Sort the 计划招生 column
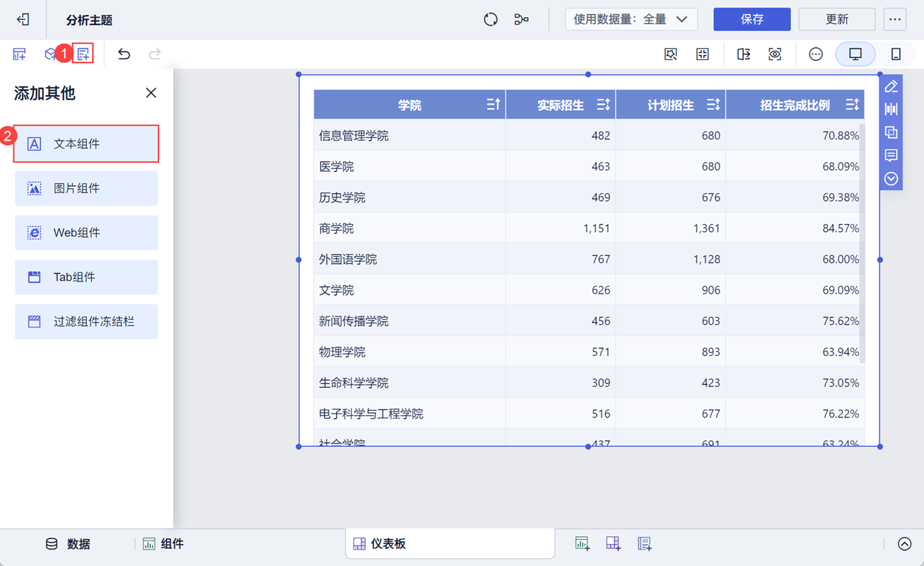Image resolution: width=924 pixels, height=566 pixels. pos(713,105)
